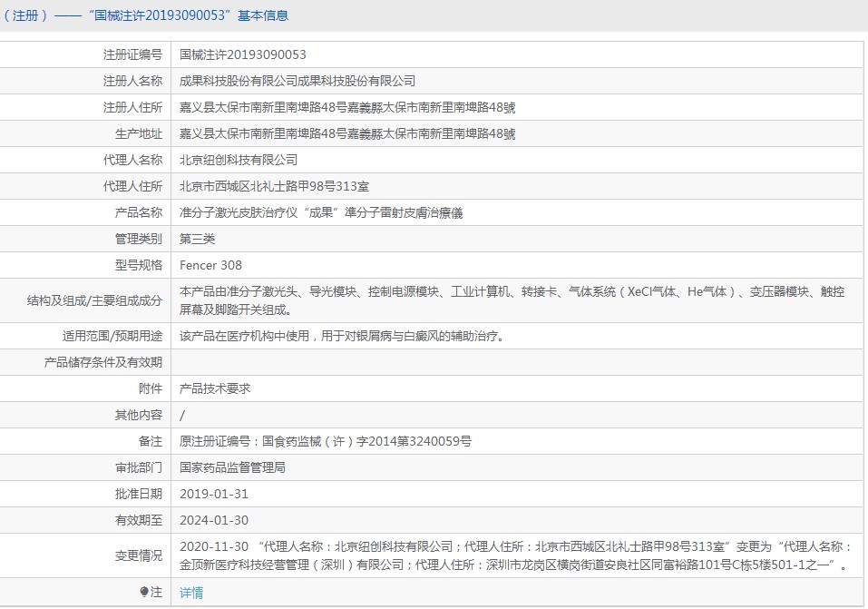868x609 pixels.
Task: Select the 有效期至 label
Action: pos(139,520)
